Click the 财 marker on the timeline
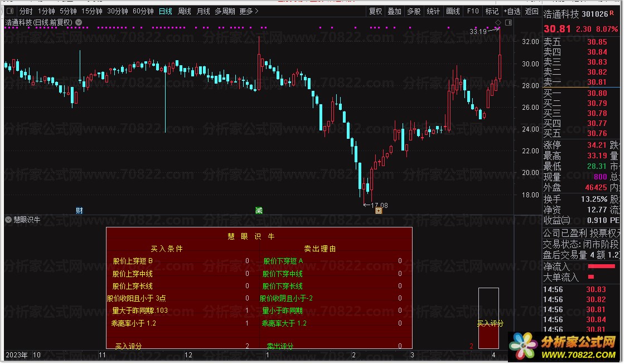Screen dimensions: 625x364 pos(79,211)
